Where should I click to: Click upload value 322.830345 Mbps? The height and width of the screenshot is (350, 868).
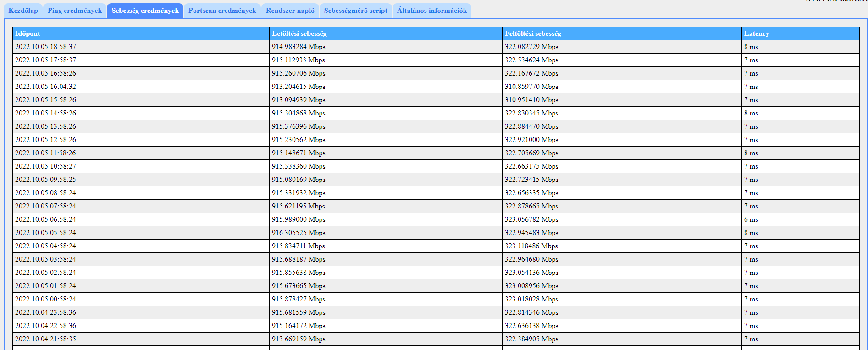coord(531,113)
